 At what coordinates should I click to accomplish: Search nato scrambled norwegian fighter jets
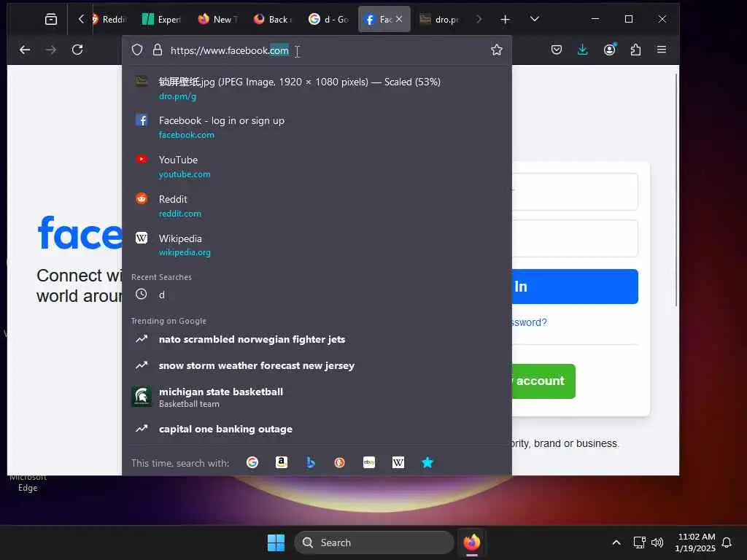[x=317, y=340]
